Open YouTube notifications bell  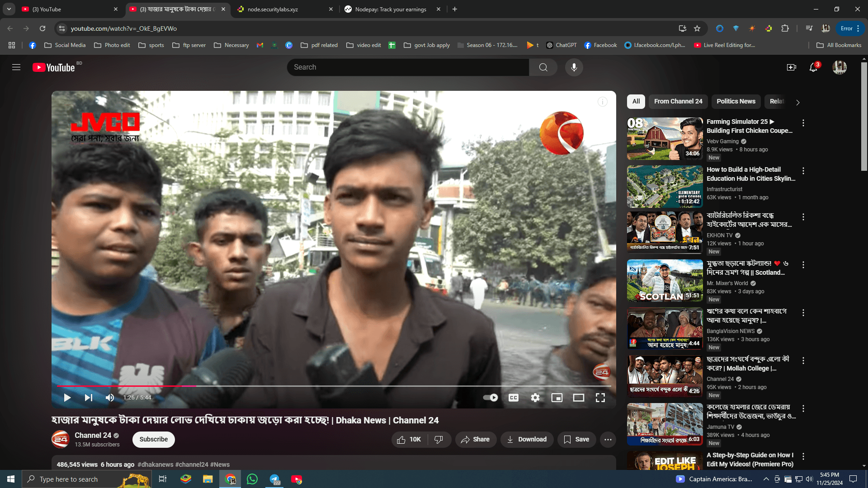point(813,67)
